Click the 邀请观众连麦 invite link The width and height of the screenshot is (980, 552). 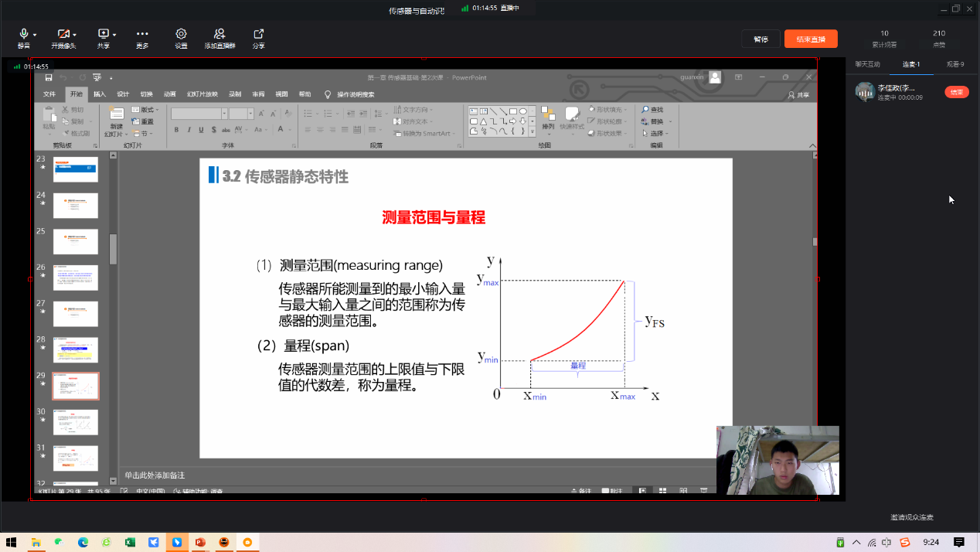(912, 517)
